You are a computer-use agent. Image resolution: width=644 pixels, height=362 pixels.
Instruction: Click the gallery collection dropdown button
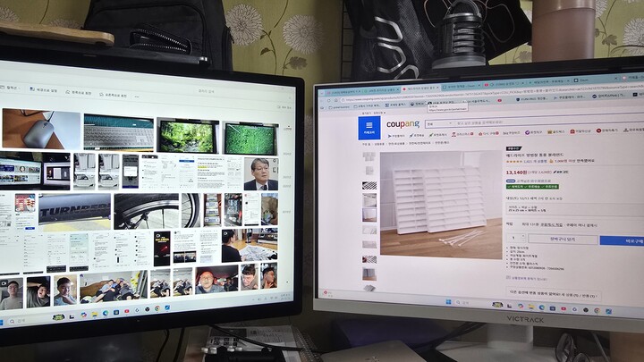click(10, 88)
